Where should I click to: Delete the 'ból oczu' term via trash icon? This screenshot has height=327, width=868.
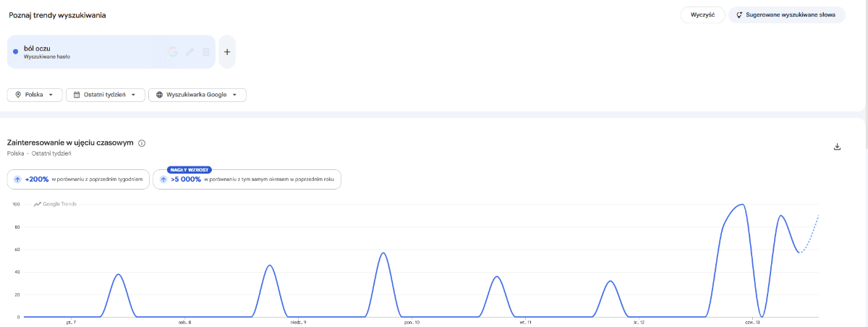206,52
